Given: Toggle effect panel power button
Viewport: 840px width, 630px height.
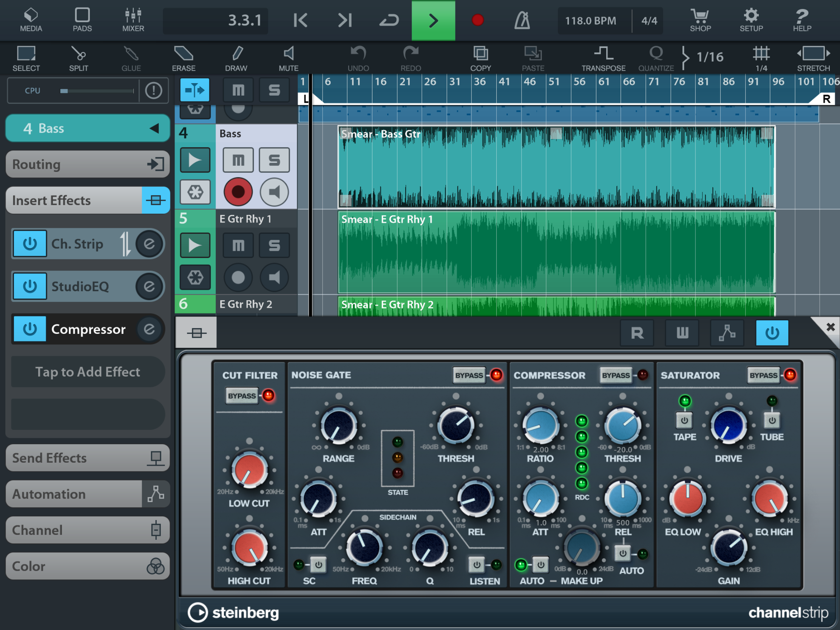Looking at the screenshot, I should pyautogui.click(x=772, y=333).
